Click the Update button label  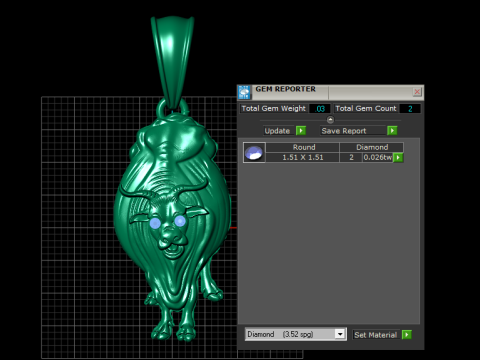tap(277, 131)
